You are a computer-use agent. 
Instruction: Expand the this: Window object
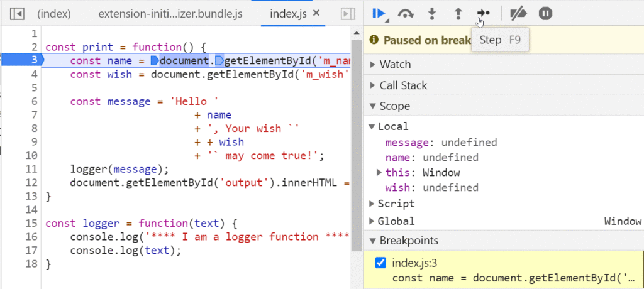point(379,172)
